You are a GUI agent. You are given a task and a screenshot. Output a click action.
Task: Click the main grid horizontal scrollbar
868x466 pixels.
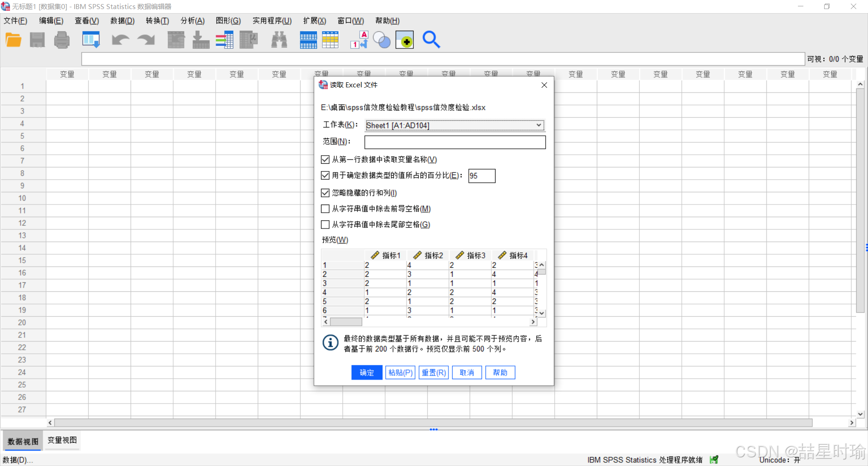click(433, 423)
